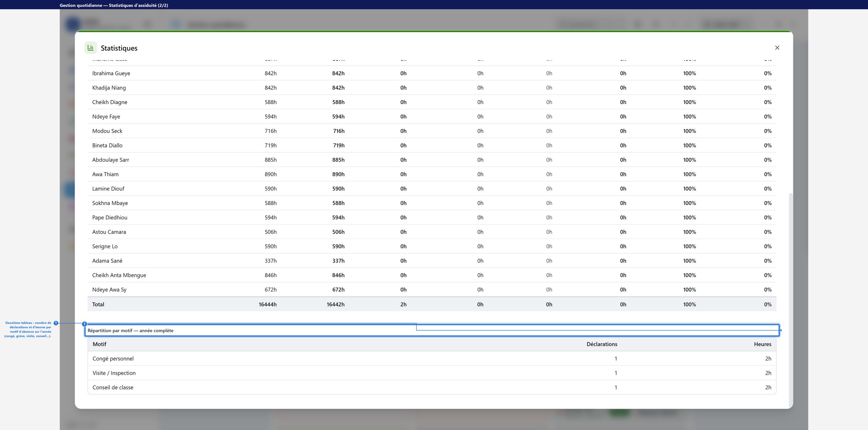
Task: Select Khadija Niang in the table
Action: (x=109, y=88)
